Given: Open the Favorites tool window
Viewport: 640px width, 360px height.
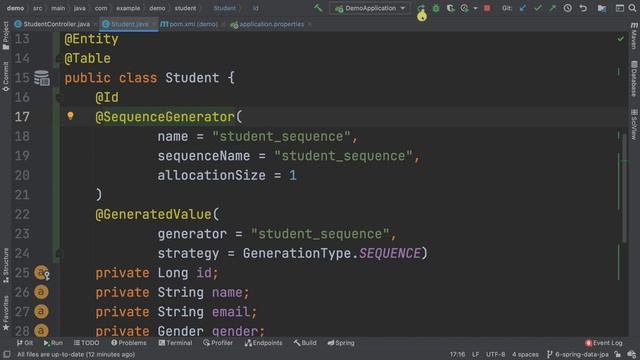Looking at the screenshot, I should point(6,313).
